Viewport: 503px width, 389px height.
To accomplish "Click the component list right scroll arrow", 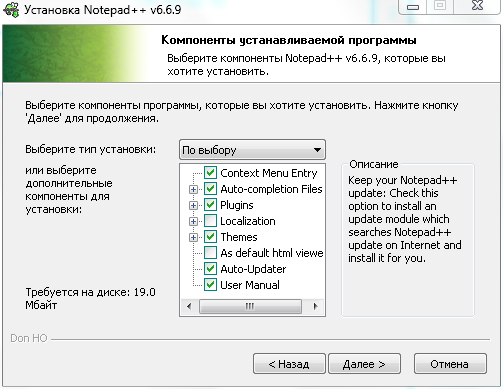I will (x=315, y=306).
